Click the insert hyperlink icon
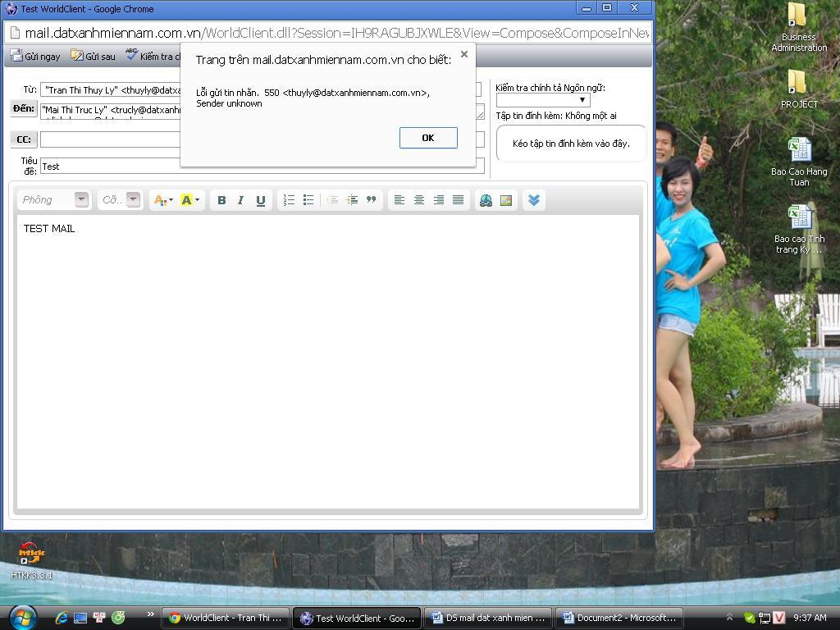 [486, 200]
